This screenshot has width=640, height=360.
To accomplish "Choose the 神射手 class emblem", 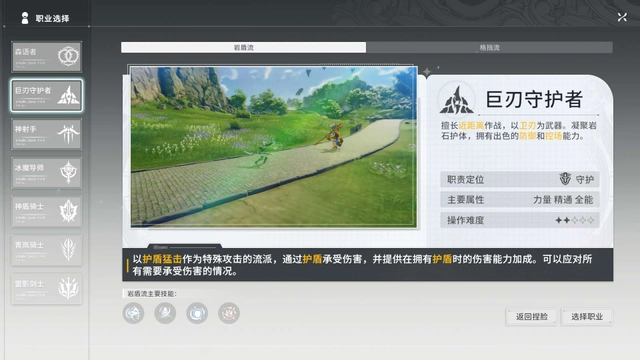I will tap(68, 134).
